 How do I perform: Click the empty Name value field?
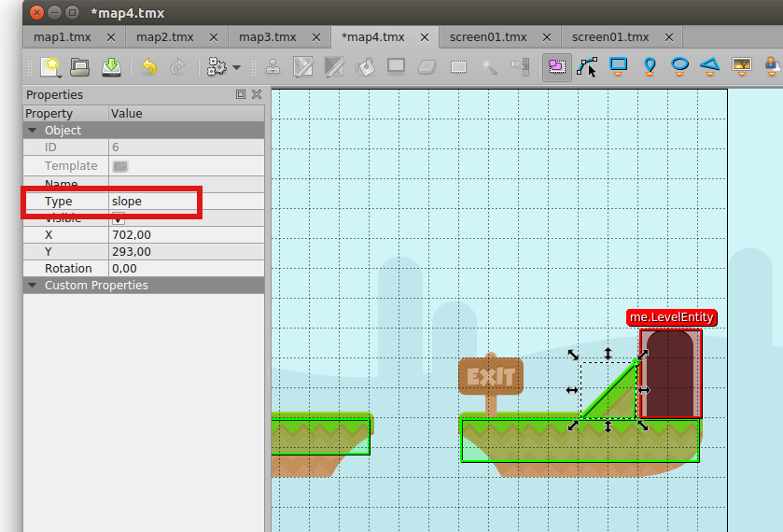click(187, 184)
